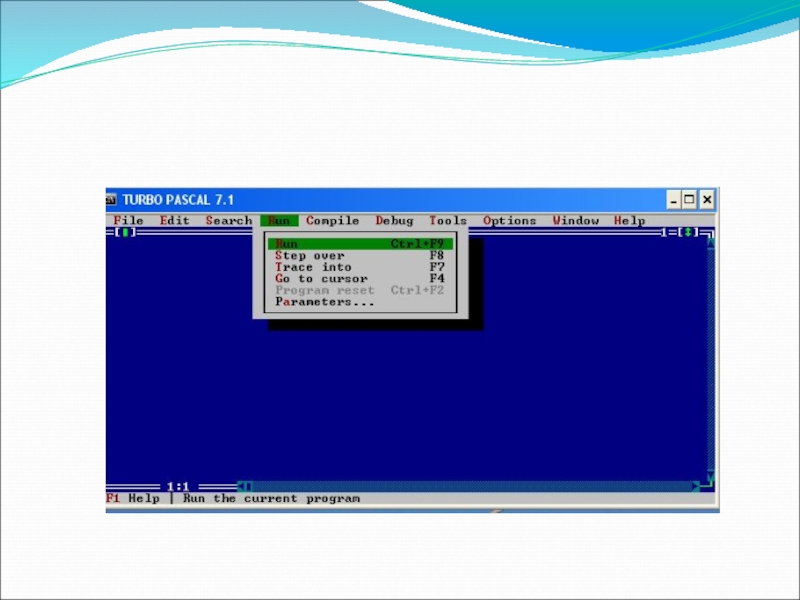Image resolution: width=800 pixels, height=600 pixels.
Task: Minimize the Turbo Pascal window
Action: [675, 200]
